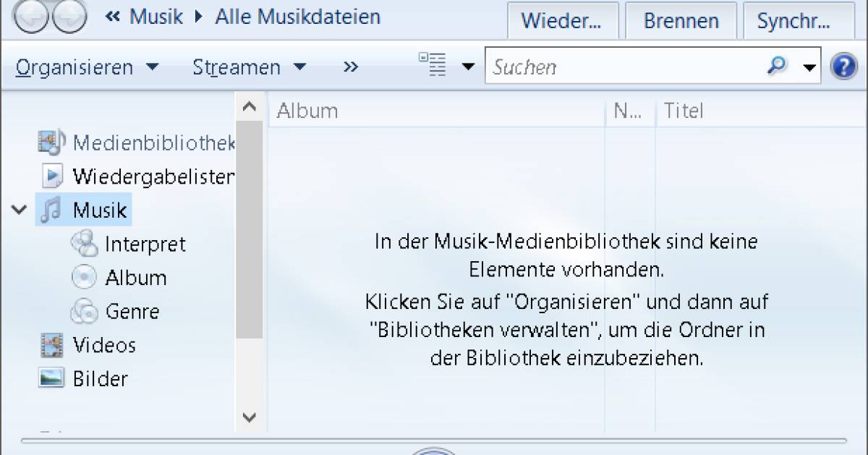
Task: Switch to the Brennen tab
Action: (x=681, y=20)
